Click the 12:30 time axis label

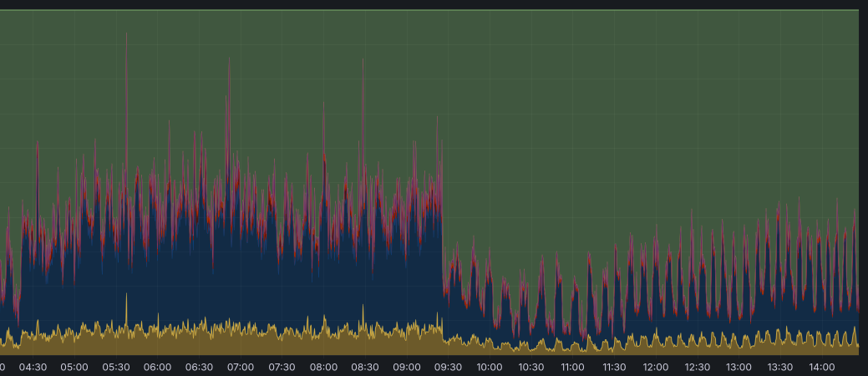coord(697,367)
